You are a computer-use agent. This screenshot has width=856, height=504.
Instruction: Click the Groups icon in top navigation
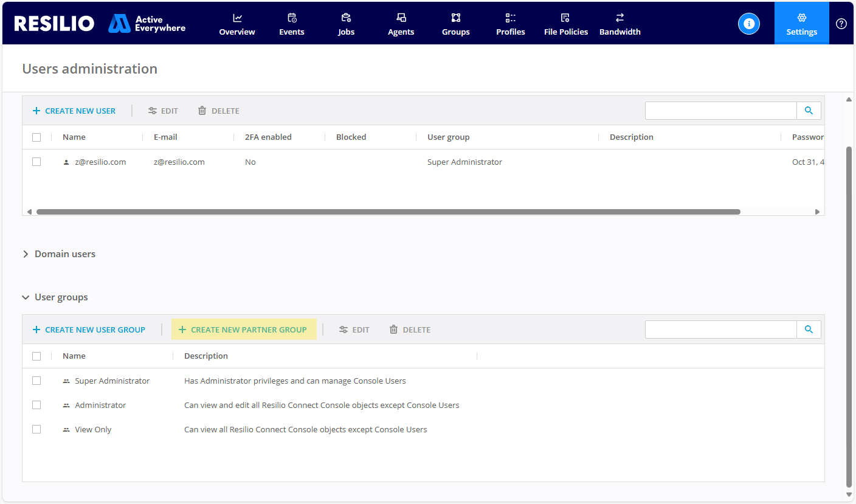(456, 18)
